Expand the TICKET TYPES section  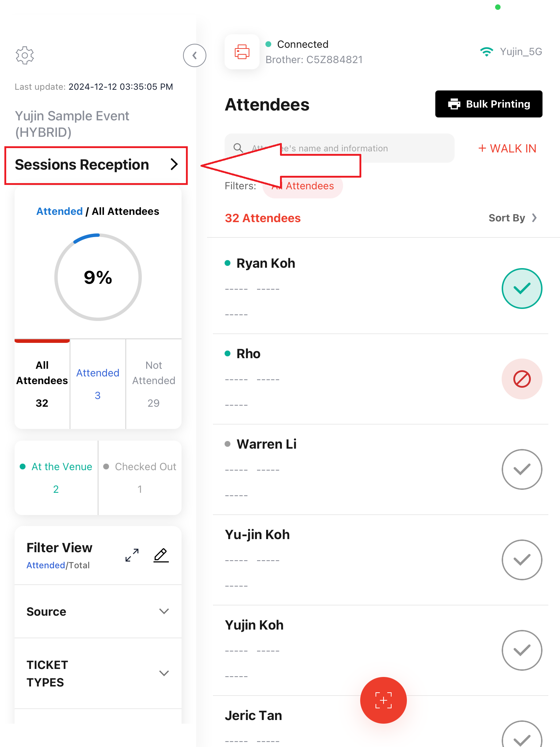click(98, 673)
